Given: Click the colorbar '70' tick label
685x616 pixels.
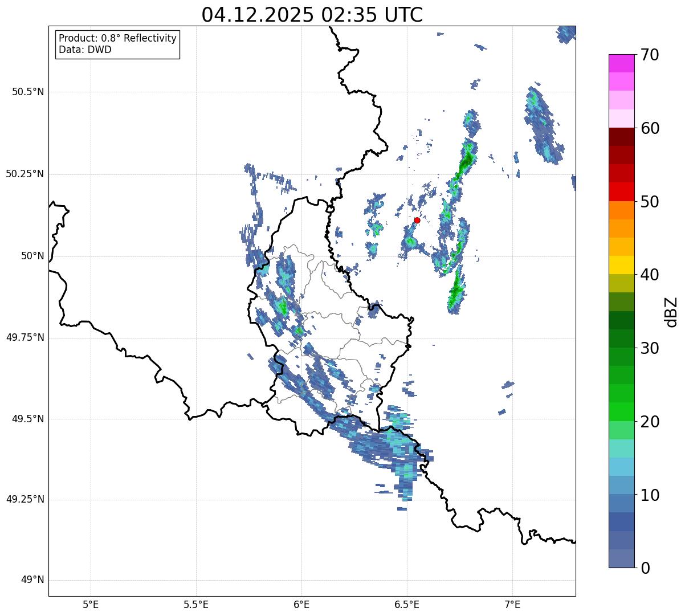Looking at the screenshot, I should click(650, 55).
